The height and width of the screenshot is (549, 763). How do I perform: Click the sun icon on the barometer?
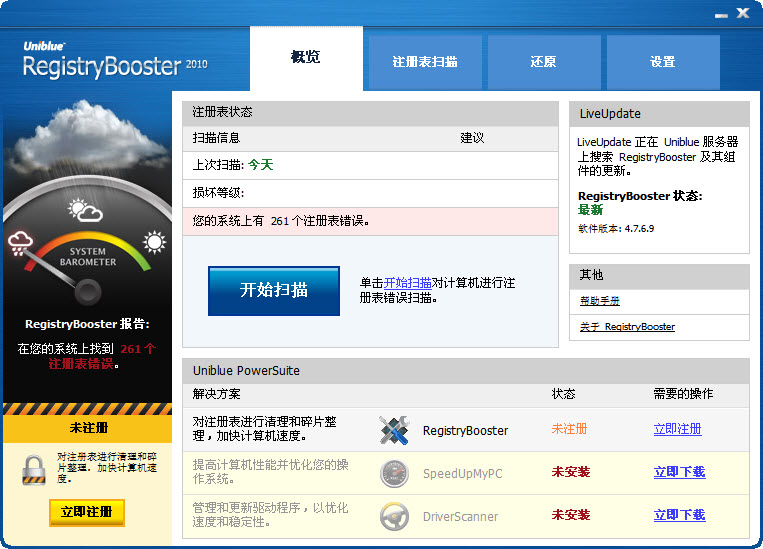tap(154, 242)
